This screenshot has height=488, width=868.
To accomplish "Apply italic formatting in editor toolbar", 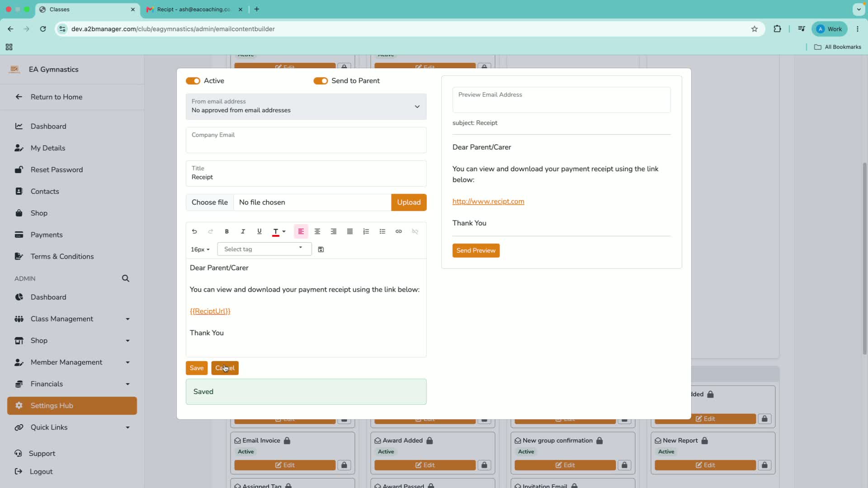I will (x=243, y=231).
